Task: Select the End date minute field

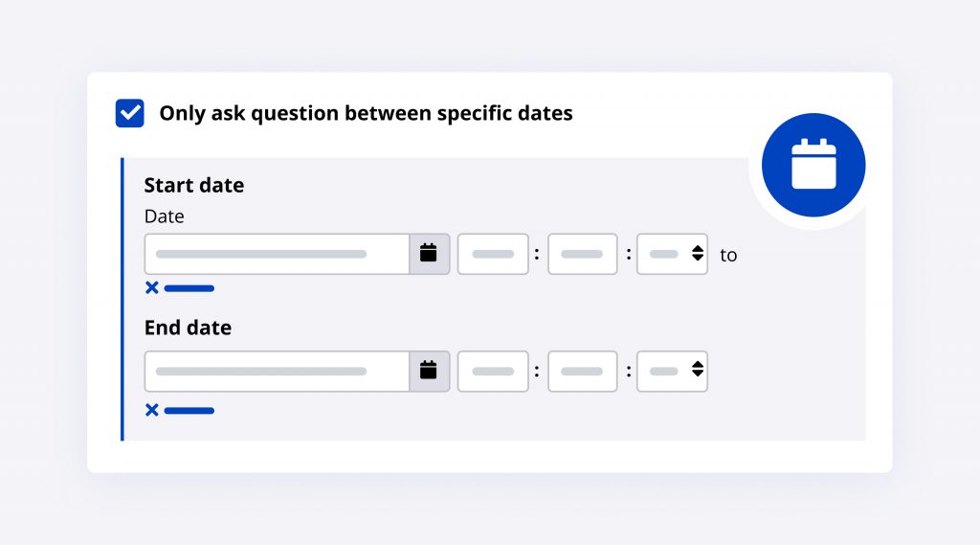Action: (x=582, y=371)
